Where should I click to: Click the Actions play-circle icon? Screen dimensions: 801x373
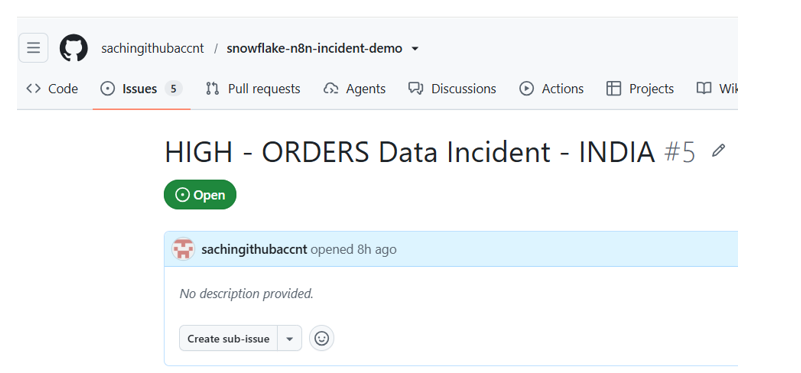(x=526, y=89)
